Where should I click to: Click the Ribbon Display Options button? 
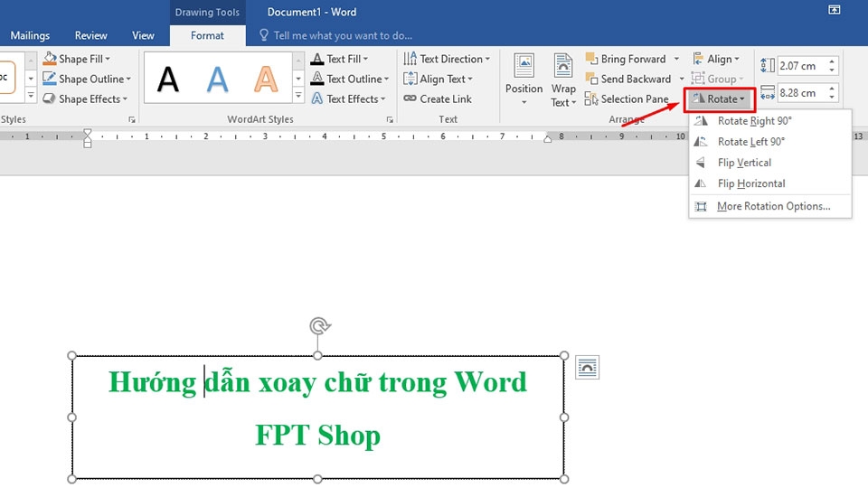834,10
